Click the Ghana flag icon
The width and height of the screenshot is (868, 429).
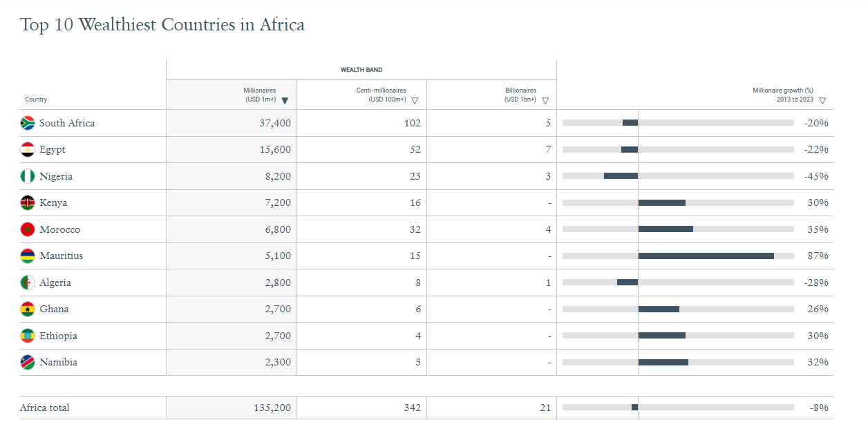(28, 309)
